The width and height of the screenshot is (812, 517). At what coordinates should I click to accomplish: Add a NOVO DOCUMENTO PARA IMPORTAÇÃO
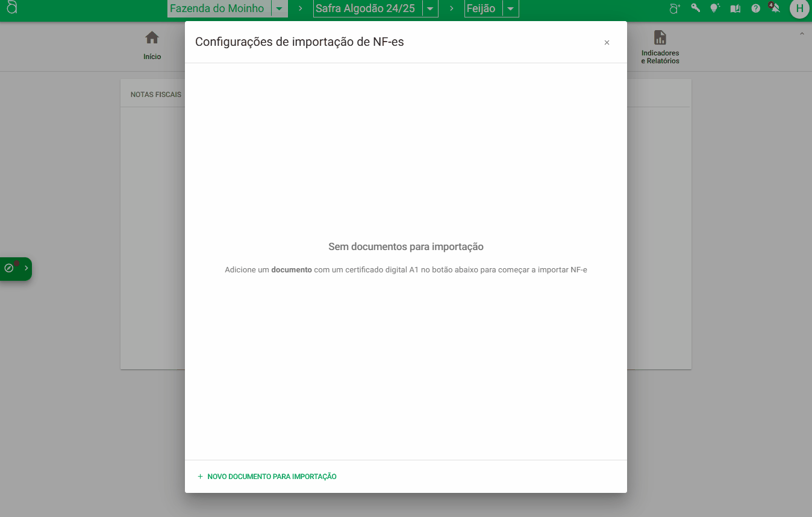click(266, 476)
